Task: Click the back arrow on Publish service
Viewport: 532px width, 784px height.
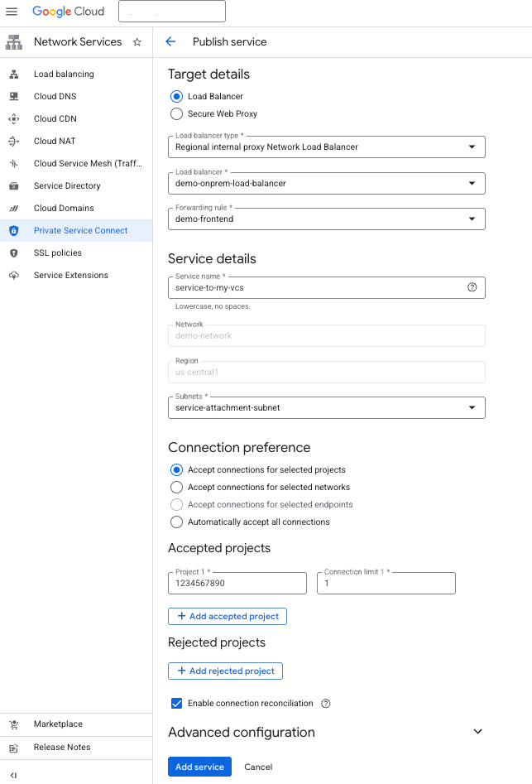Action: [170, 41]
